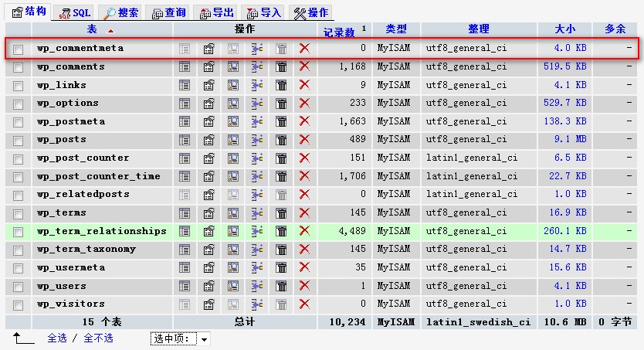Select the 10,234 total records text
Viewport: 644px width, 350px height.
click(x=347, y=322)
